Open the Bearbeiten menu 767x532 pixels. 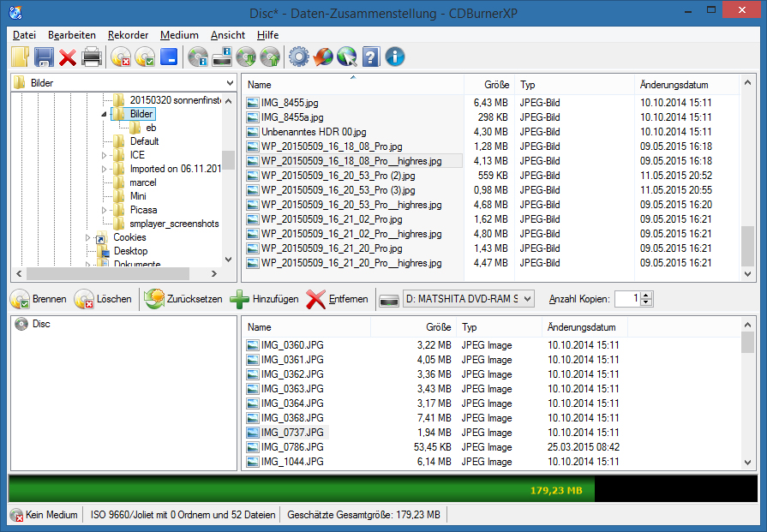pos(72,35)
